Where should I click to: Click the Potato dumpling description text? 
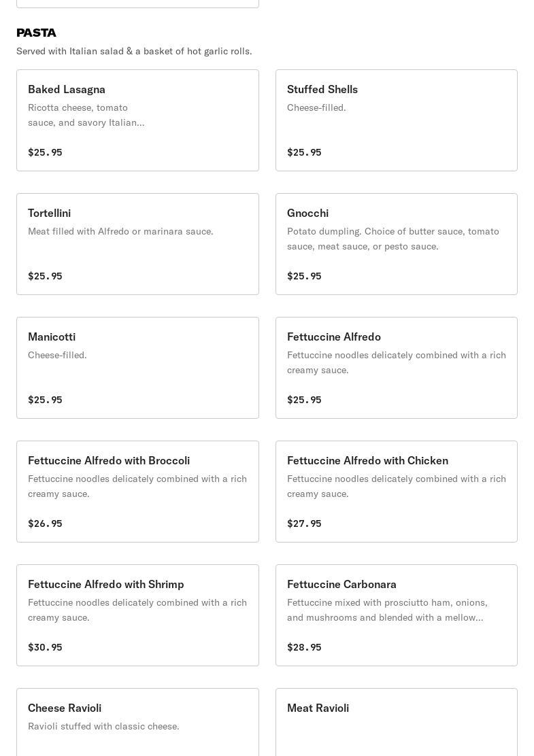coord(393,239)
